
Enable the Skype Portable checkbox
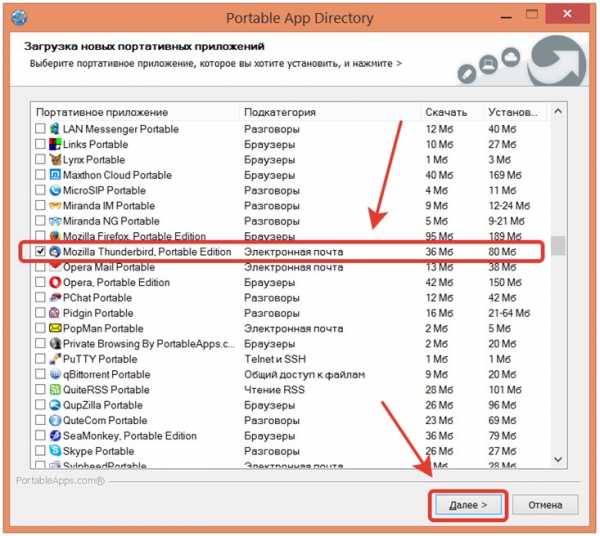(x=40, y=450)
